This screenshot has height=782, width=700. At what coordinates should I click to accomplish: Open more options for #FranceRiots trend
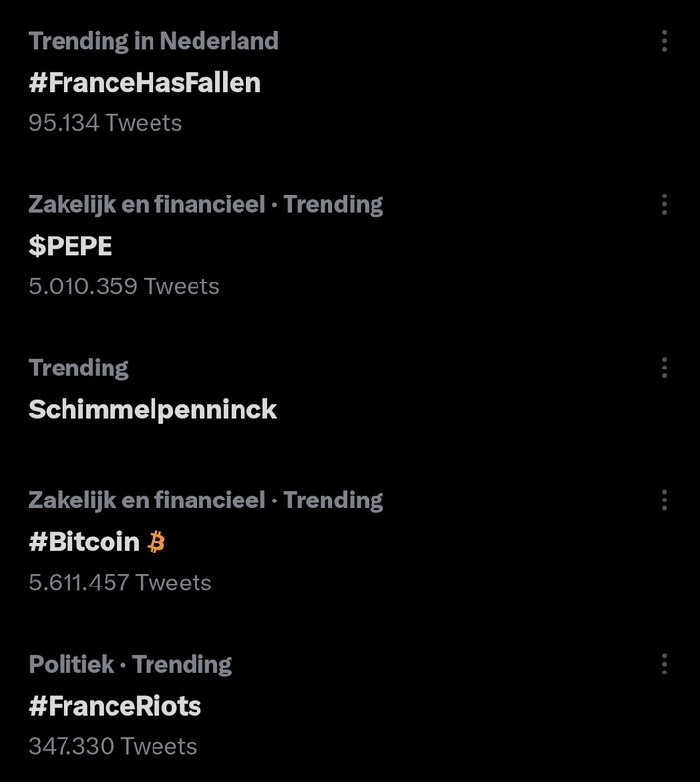(664, 665)
